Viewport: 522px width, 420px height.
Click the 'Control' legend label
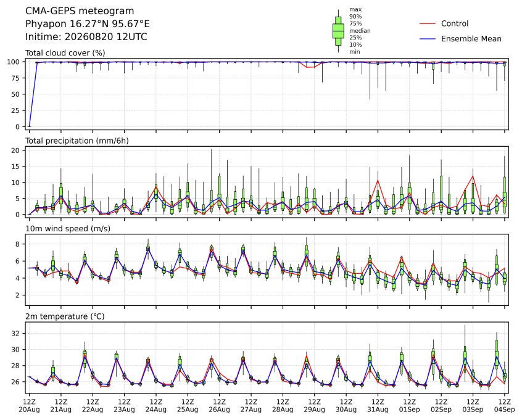pos(455,23)
